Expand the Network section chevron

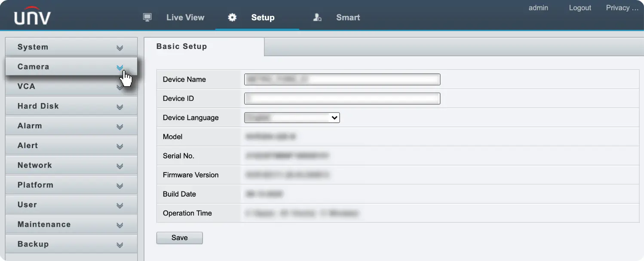click(x=120, y=166)
